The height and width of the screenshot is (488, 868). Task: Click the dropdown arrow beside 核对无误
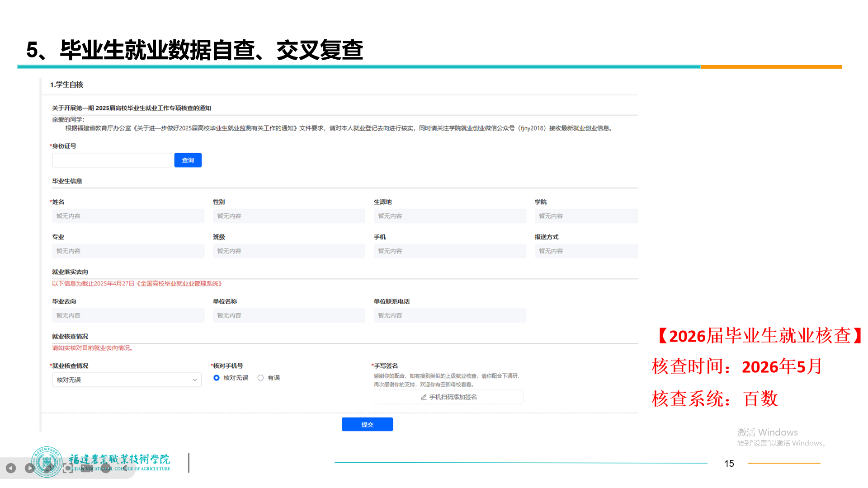pos(195,380)
